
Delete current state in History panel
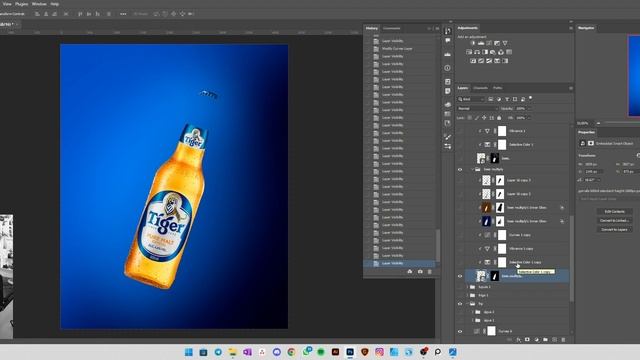click(x=429, y=272)
